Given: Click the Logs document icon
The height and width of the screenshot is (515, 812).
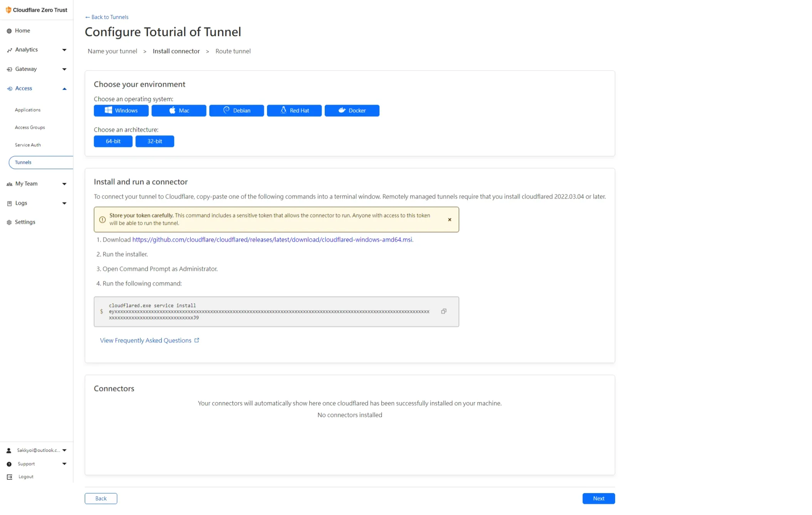Looking at the screenshot, I should 10,203.
